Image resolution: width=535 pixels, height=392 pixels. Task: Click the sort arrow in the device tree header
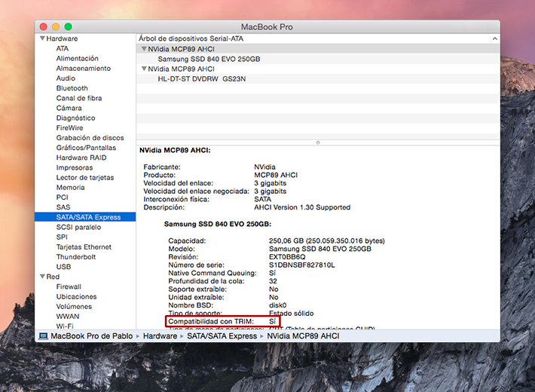click(494, 38)
